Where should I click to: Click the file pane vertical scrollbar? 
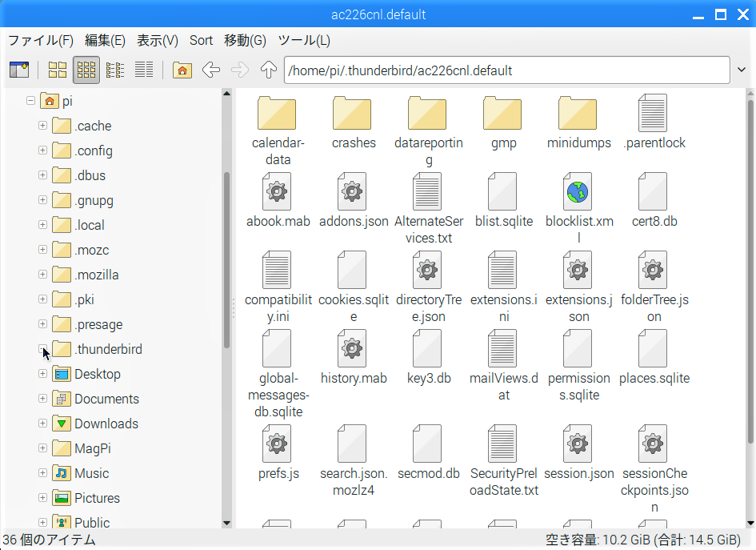pos(750,271)
